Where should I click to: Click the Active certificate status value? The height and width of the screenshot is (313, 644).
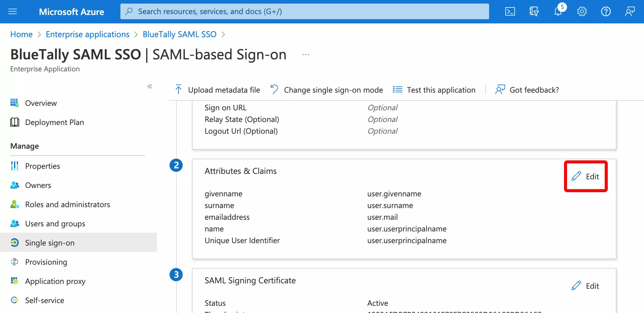coord(377,303)
